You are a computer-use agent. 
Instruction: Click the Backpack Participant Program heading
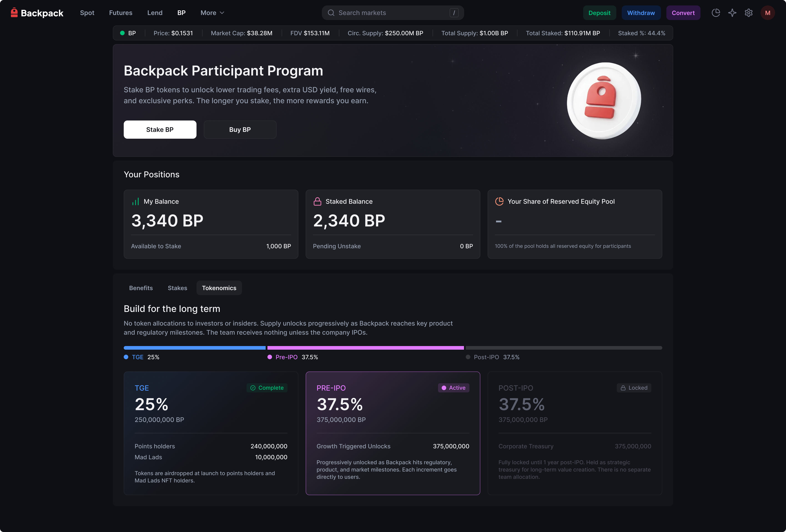coord(223,71)
